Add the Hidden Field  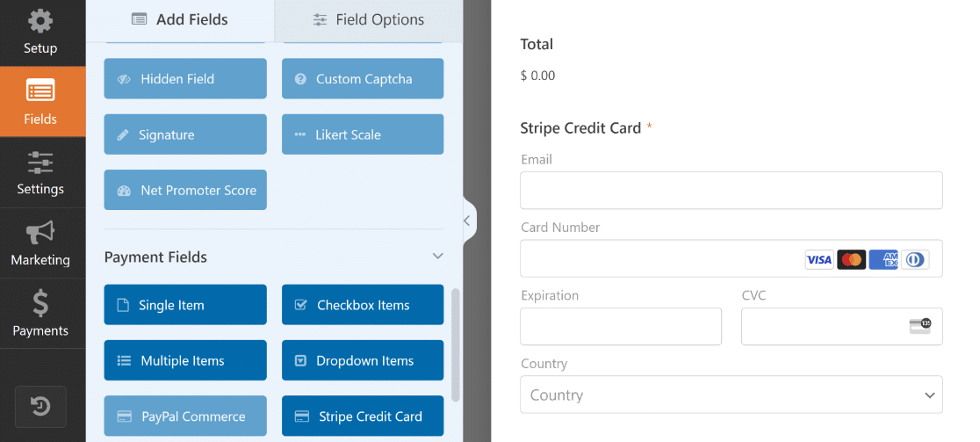[x=185, y=79]
